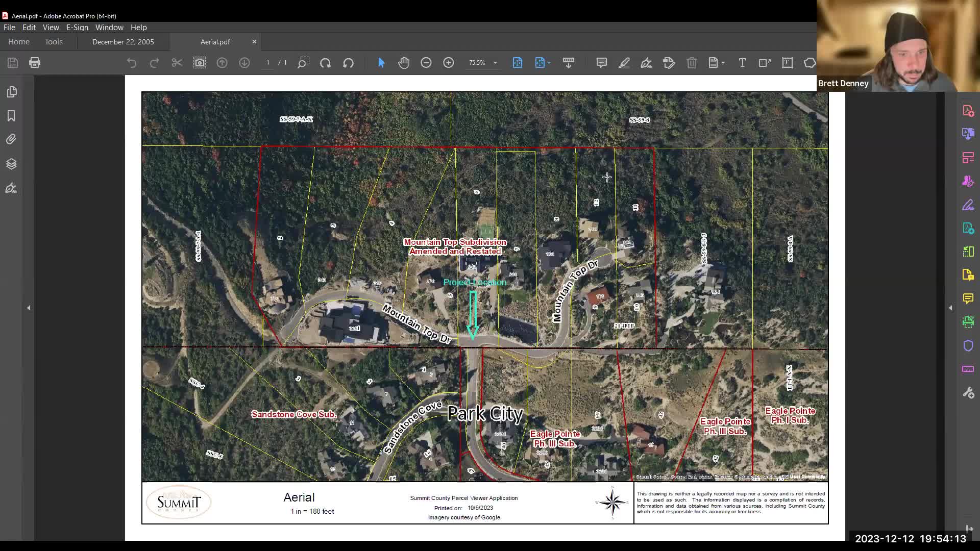
Task: Toggle rotate counterclockwise on the page
Action: (x=349, y=63)
